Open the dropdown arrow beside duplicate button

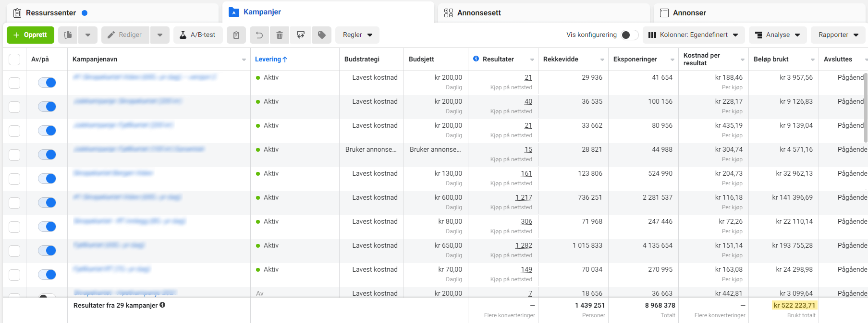pos(88,35)
